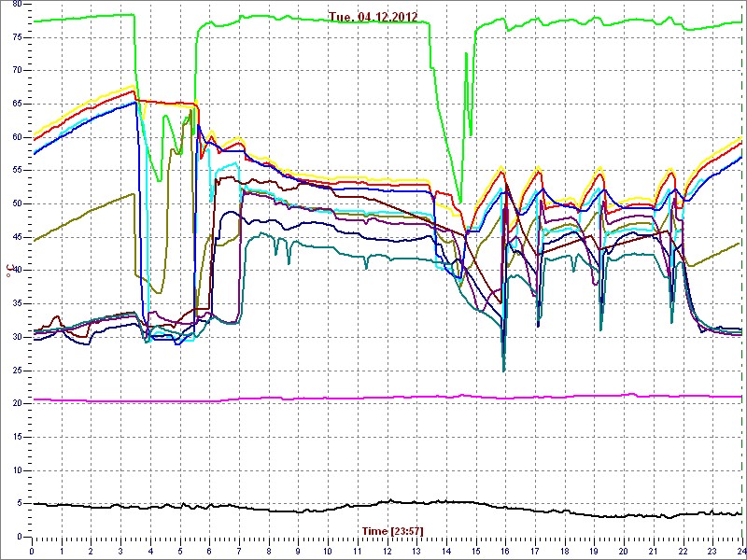747x560 pixels.
Task: Pick hour 3 on the time axis
Action: pyautogui.click(x=120, y=552)
